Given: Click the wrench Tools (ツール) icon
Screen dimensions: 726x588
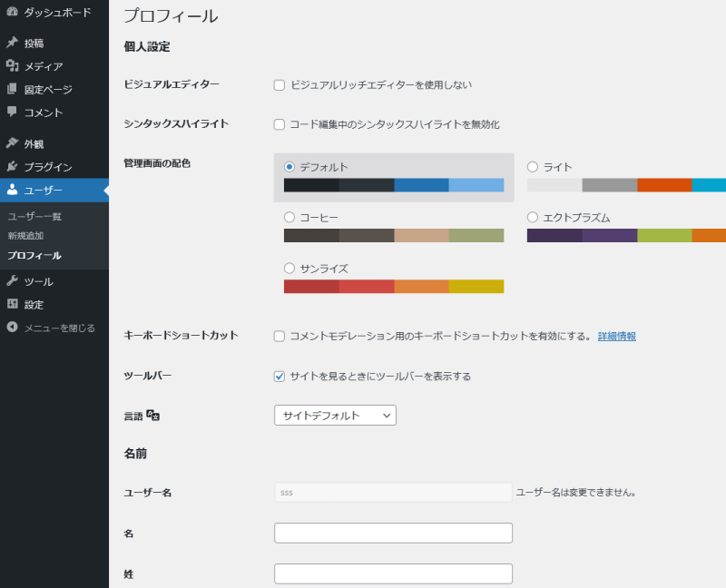Looking at the screenshot, I should point(12,281).
